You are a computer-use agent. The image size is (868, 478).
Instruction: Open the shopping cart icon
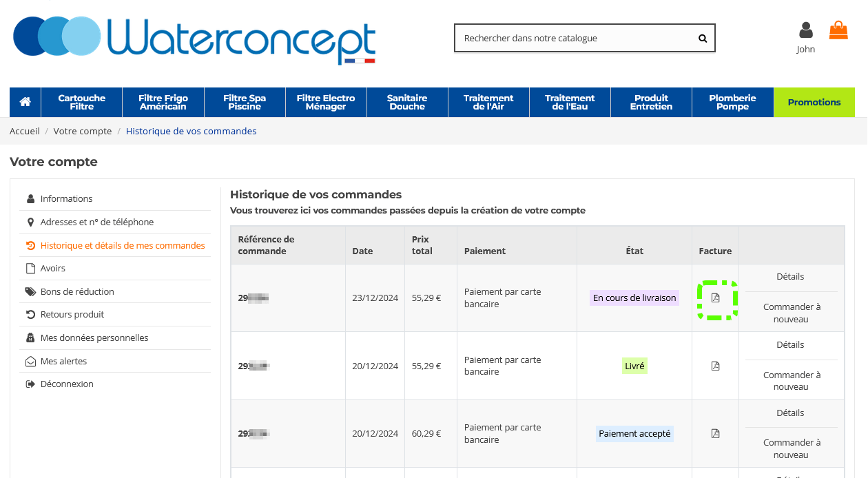tap(838, 30)
